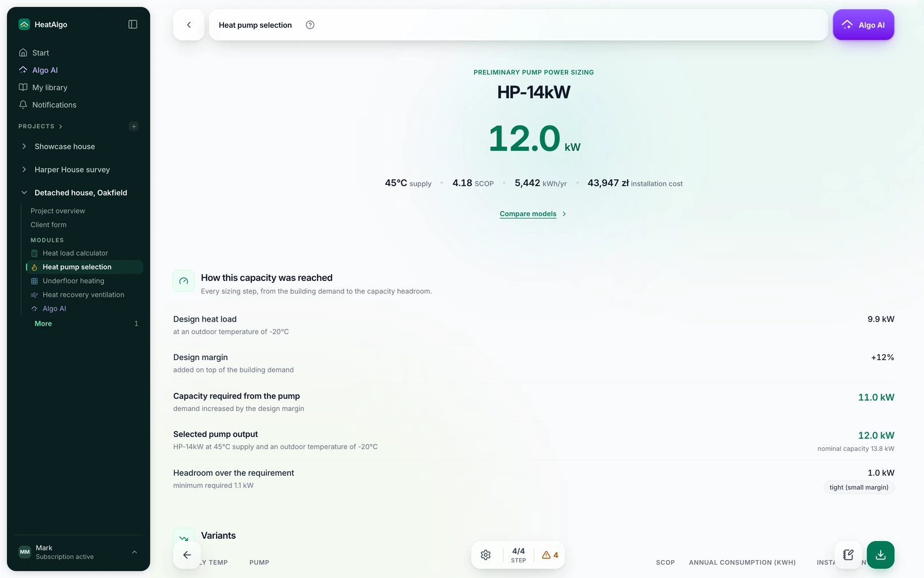This screenshot has height=578, width=924.
Task: Follow the Compare models link
Action: tap(533, 214)
